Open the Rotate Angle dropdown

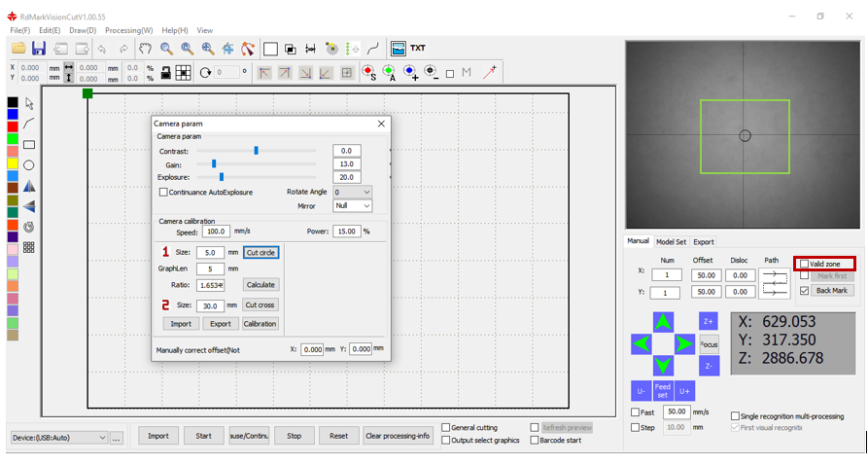coord(352,193)
